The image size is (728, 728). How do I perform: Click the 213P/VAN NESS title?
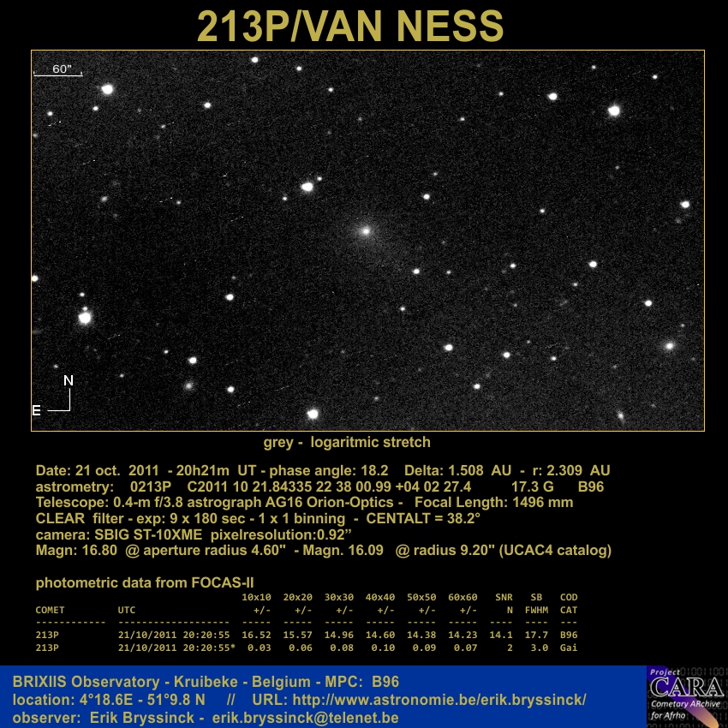tap(350, 27)
